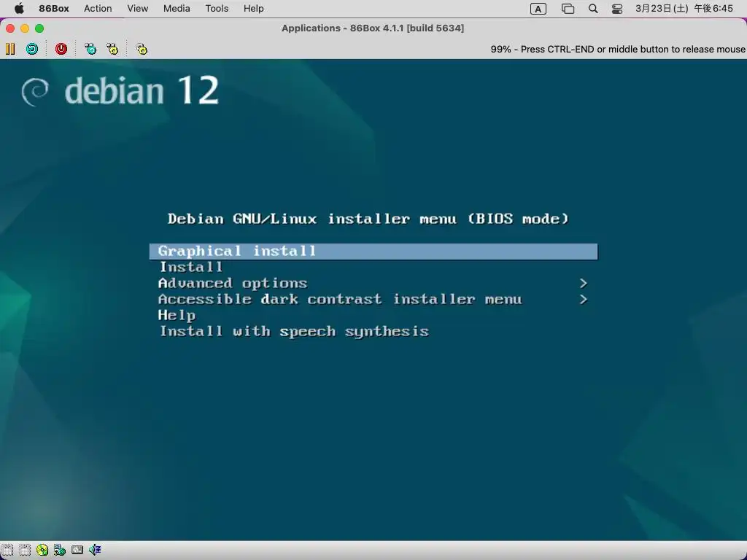Click the Stage Manager windows icon in menu bar
747x560 pixels.
pos(568,9)
